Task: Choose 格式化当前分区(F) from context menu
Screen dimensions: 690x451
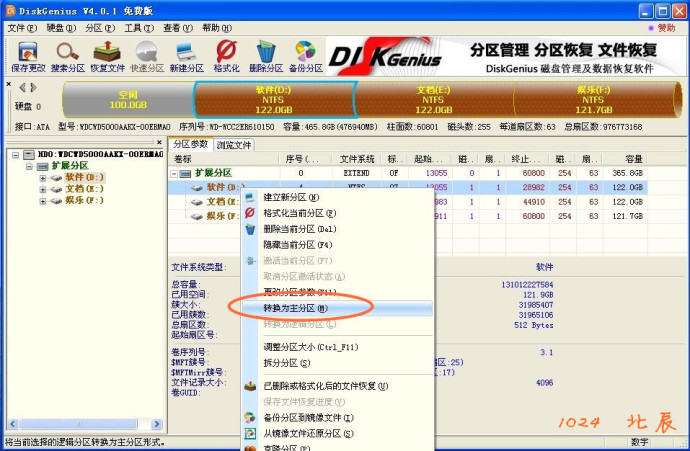Action: (338, 213)
